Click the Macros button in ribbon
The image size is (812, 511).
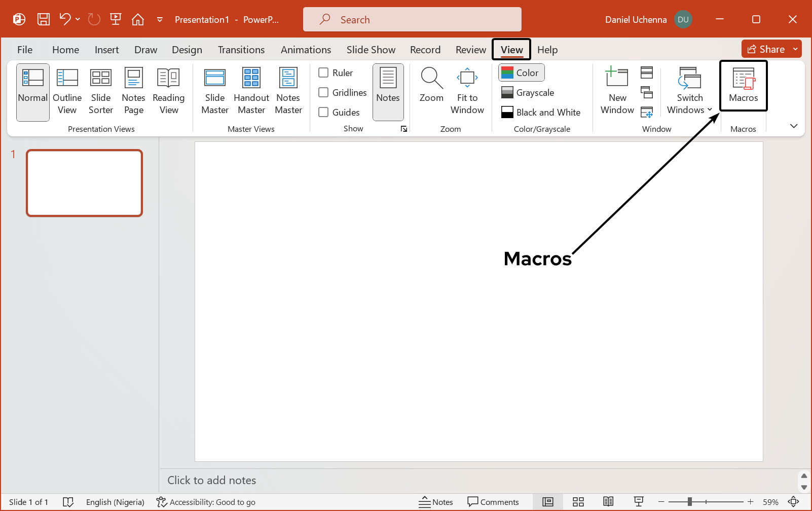[x=743, y=86]
